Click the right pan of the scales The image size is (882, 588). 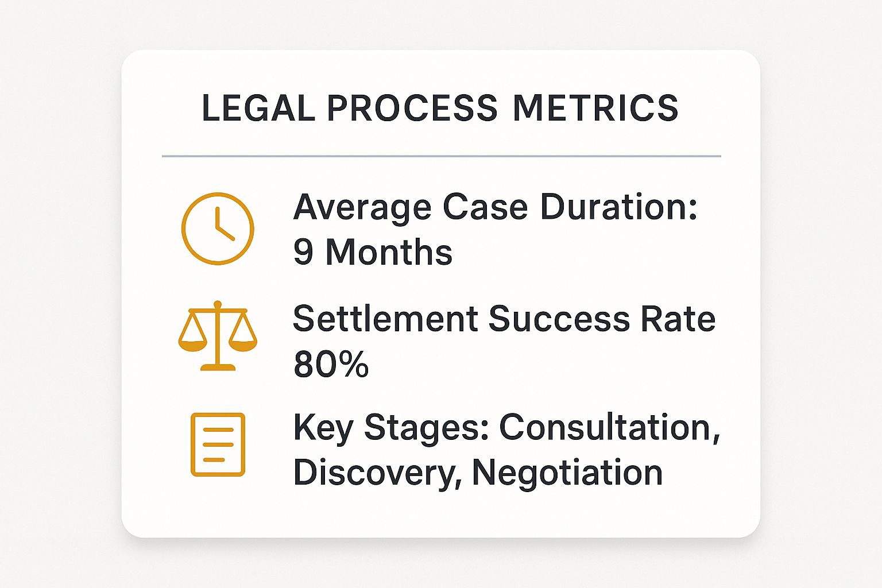pyautogui.click(x=243, y=343)
